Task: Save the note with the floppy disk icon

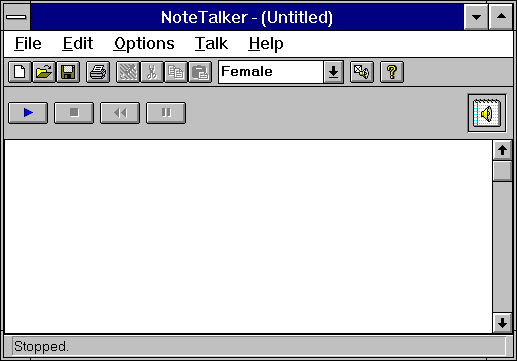Action: (68, 72)
